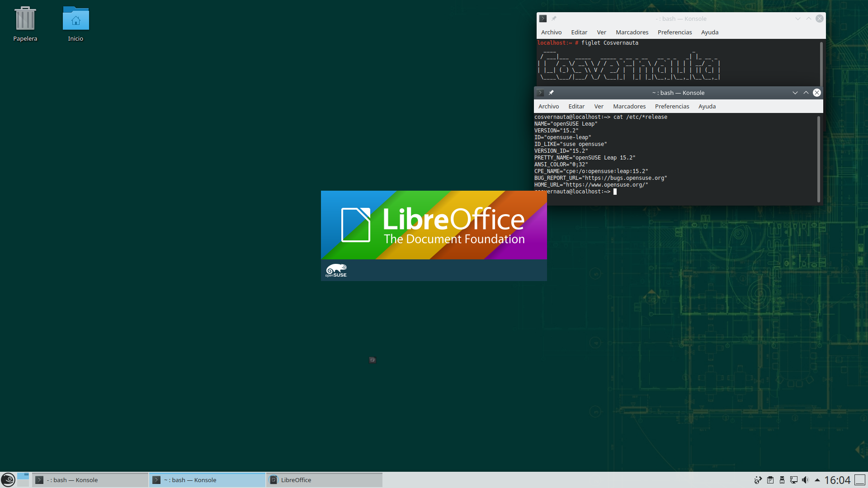Click the ID_LIKE="suse opensuse" line
This screenshot has width=868, height=488.
(571, 144)
